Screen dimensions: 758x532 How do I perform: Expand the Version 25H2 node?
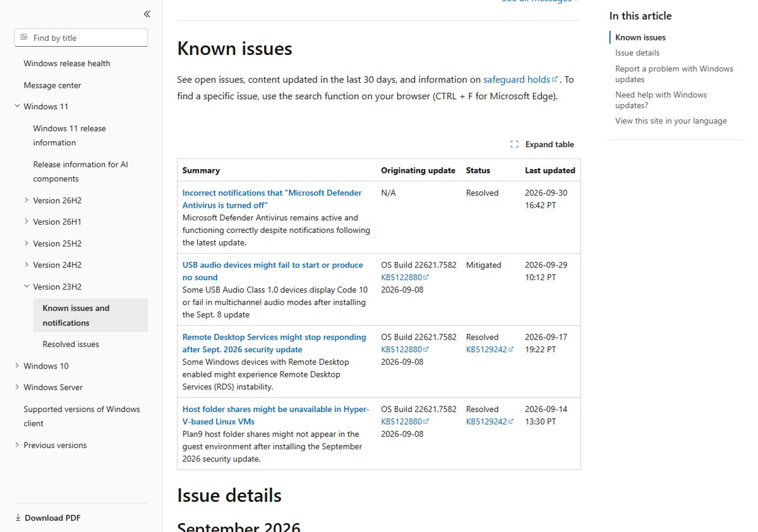[x=27, y=243]
